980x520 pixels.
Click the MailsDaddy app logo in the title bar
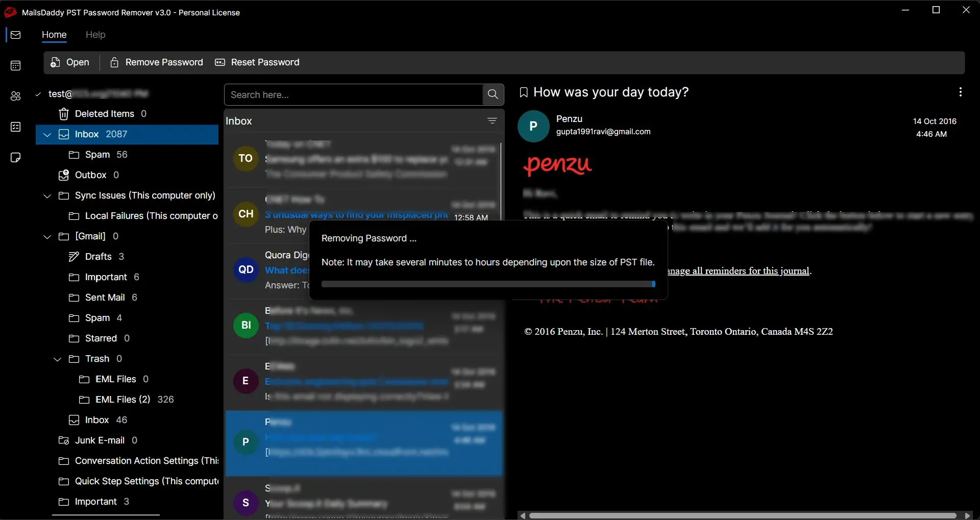tap(10, 12)
